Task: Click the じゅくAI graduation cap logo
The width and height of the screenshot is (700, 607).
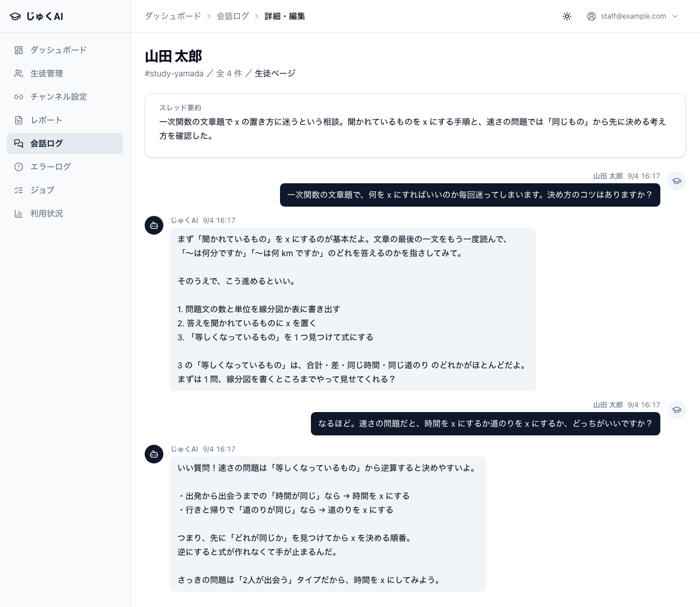Action: pyautogui.click(x=15, y=16)
